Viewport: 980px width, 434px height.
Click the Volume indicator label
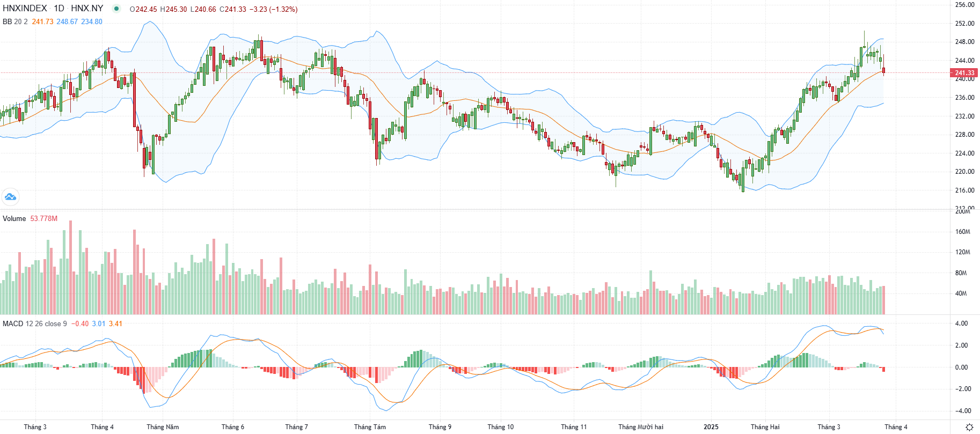click(14, 218)
